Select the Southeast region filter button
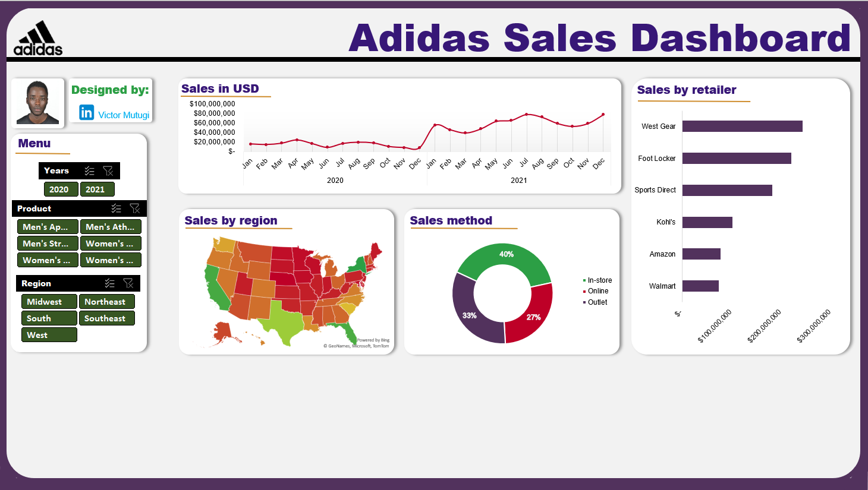The width and height of the screenshot is (868, 490). [x=106, y=318]
